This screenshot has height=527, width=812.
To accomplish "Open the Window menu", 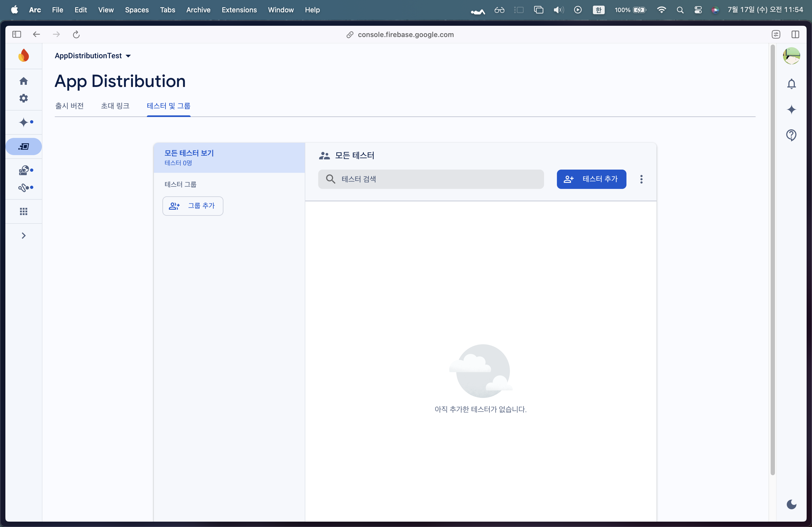I will (281, 10).
